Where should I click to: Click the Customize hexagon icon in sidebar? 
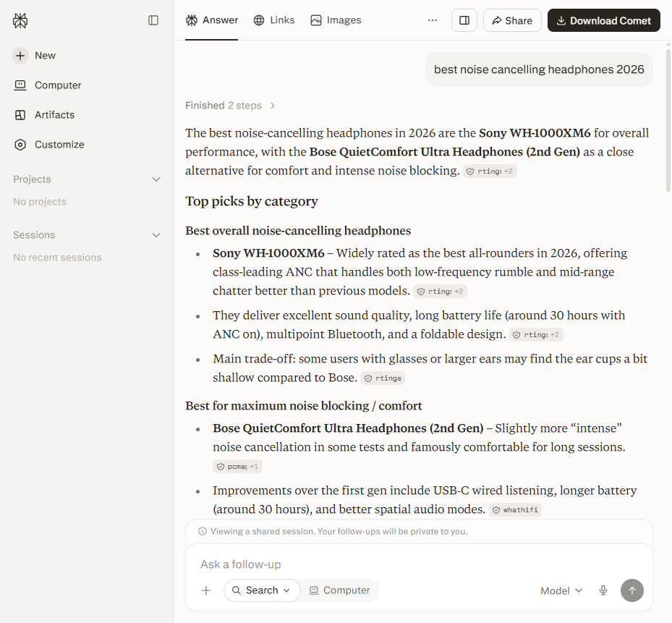(20, 145)
